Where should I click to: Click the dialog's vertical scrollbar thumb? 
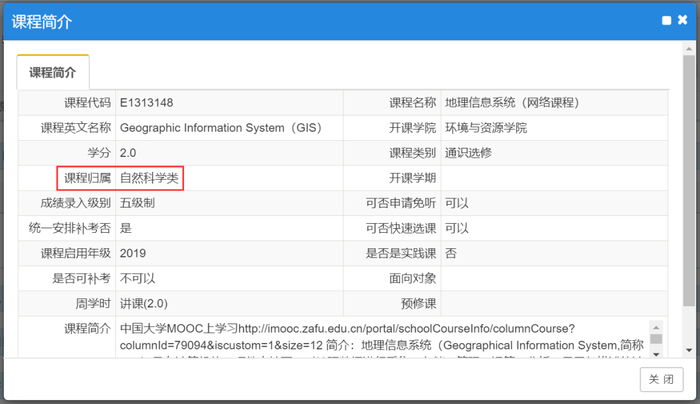691,180
